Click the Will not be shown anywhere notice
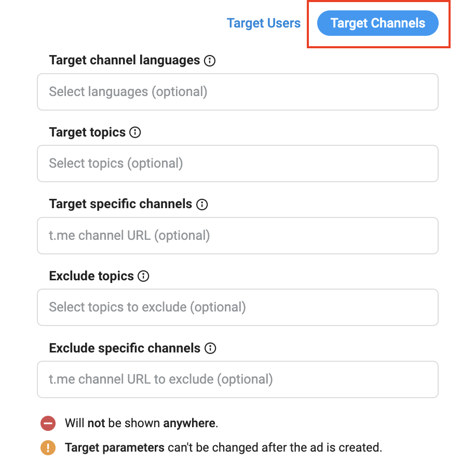 pyautogui.click(x=141, y=423)
